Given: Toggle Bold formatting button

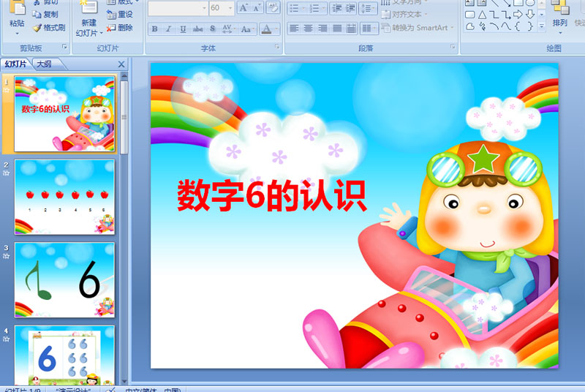Looking at the screenshot, I should click(154, 29).
